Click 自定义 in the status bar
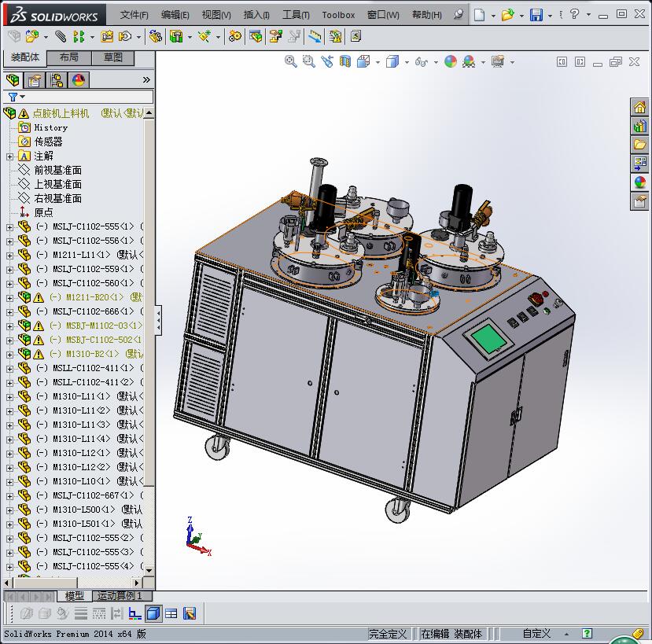 [x=536, y=634]
